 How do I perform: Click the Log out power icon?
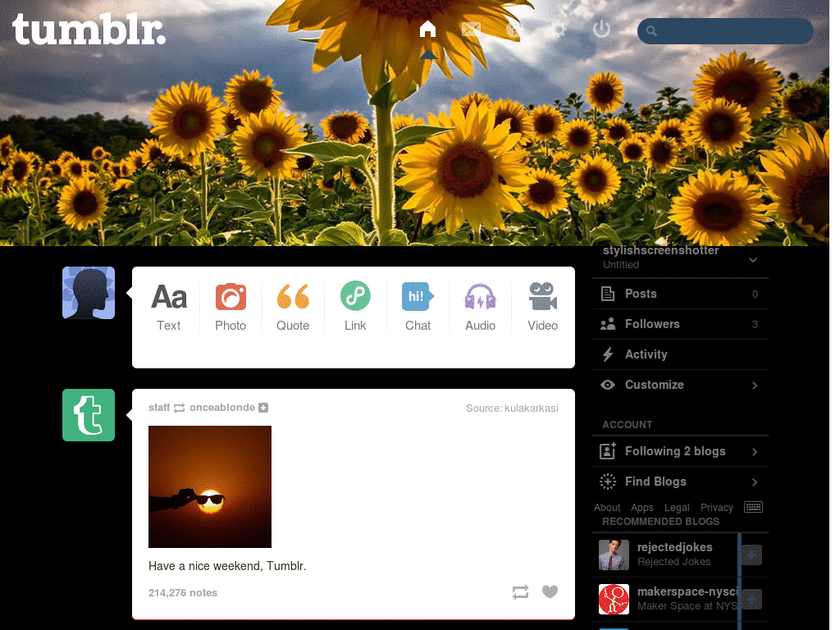(601, 29)
